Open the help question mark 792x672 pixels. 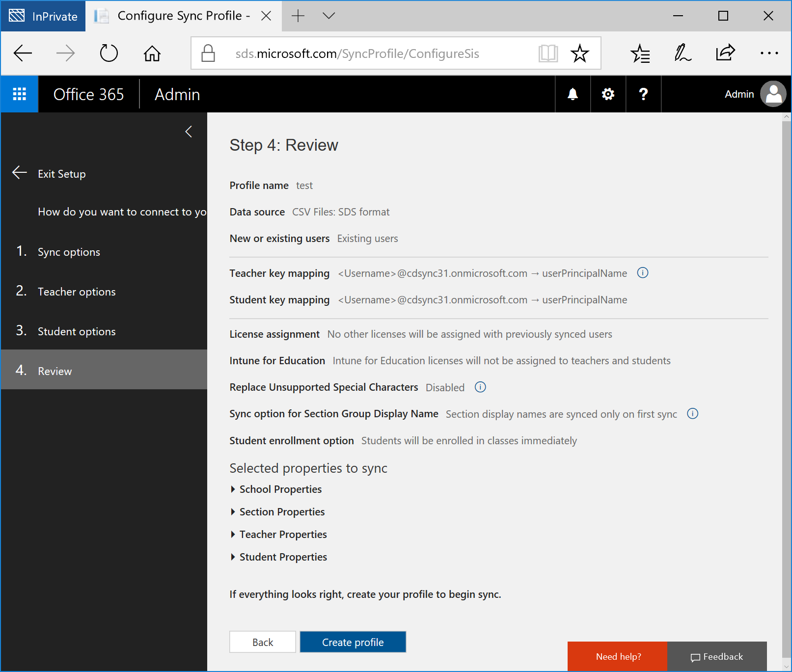click(643, 94)
